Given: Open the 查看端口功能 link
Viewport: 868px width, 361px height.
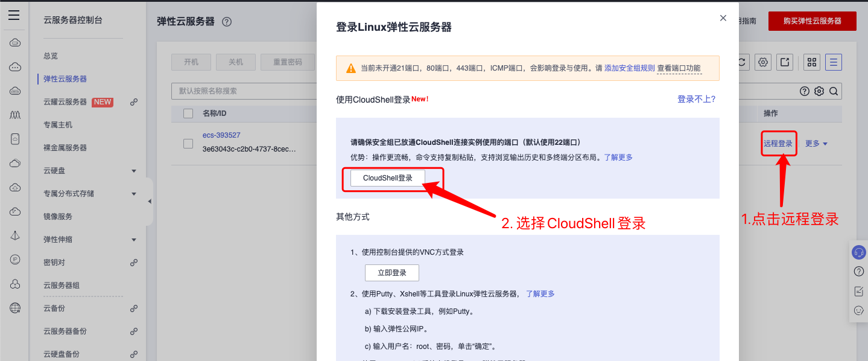Looking at the screenshot, I should pos(679,68).
